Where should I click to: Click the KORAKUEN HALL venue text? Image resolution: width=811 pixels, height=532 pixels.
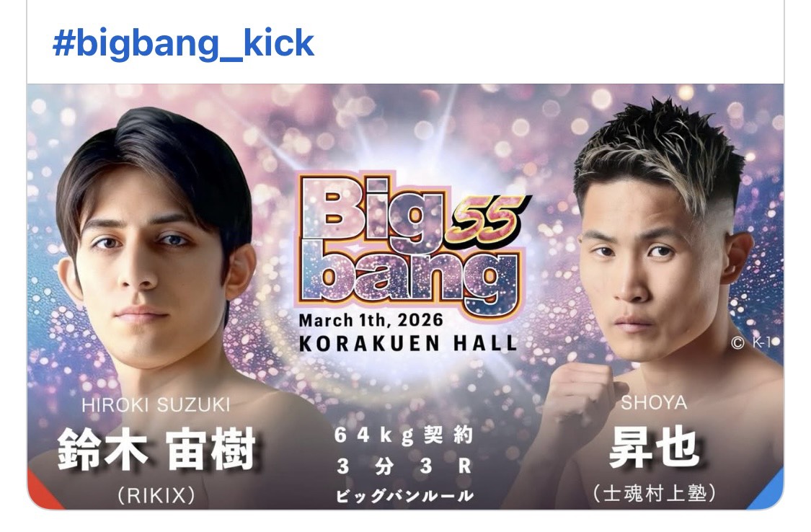[x=408, y=343]
